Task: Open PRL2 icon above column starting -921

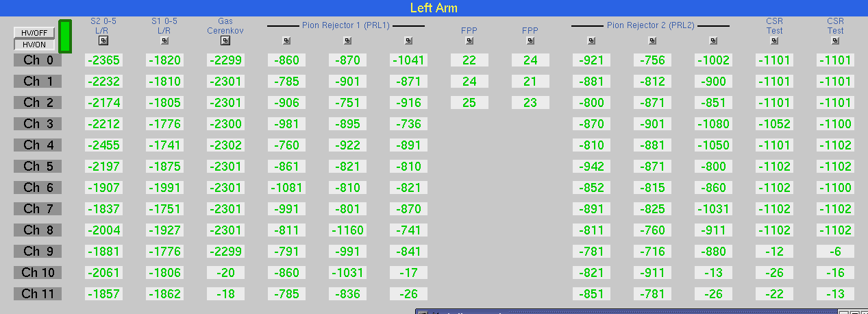Action: [x=591, y=40]
